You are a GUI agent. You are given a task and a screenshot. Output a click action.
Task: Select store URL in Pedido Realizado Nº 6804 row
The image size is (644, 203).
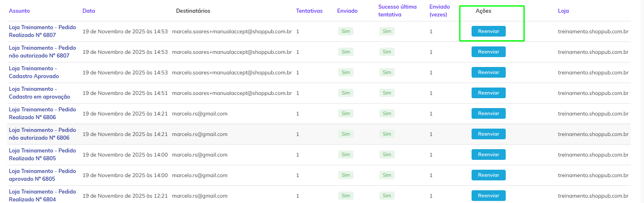click(x=593, y=196)
